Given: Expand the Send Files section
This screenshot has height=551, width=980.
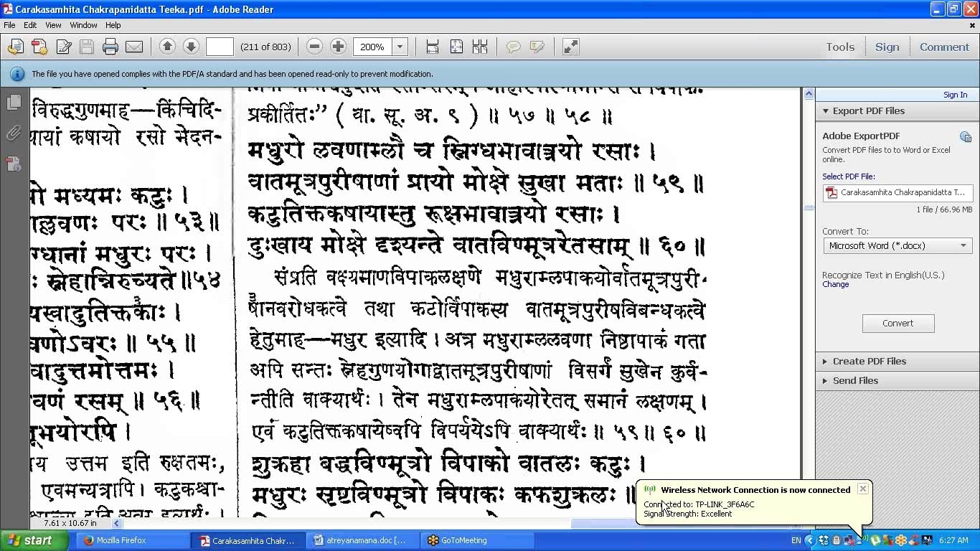Looking at the screenshot, I should pyautogui.click(x=854, y=381).
